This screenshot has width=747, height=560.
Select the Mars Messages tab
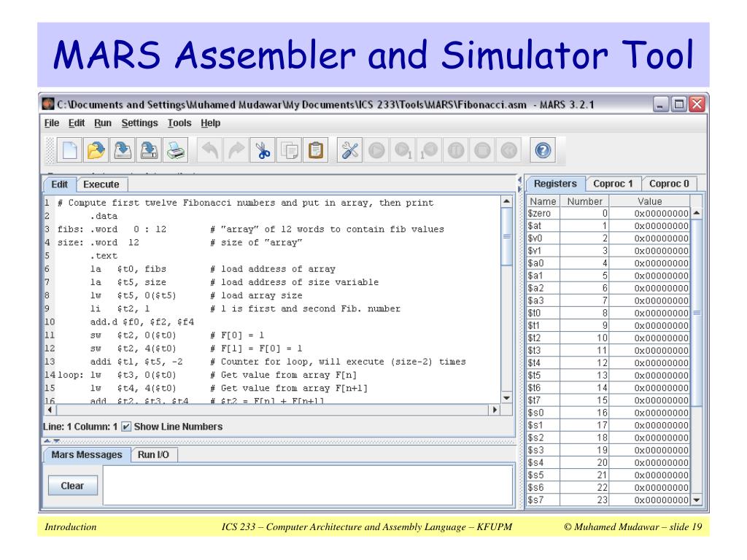tap(87, 455)
